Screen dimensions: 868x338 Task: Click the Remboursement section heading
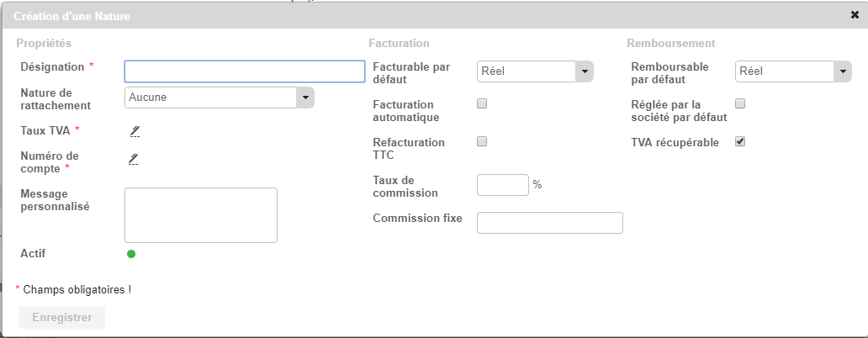click(x=670, y=43)
